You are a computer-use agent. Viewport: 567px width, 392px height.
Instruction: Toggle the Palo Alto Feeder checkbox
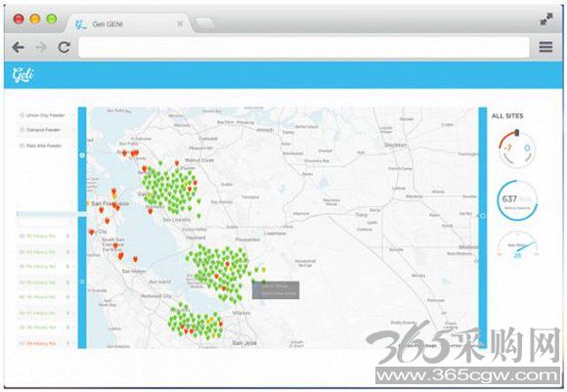coord(22,146)
